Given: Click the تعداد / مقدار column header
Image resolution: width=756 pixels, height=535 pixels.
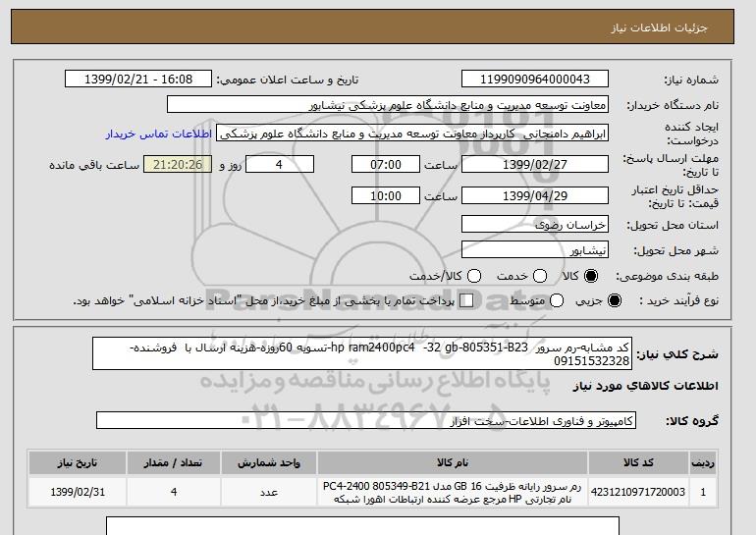Looking at the screenshot, I should click(173, 462).
